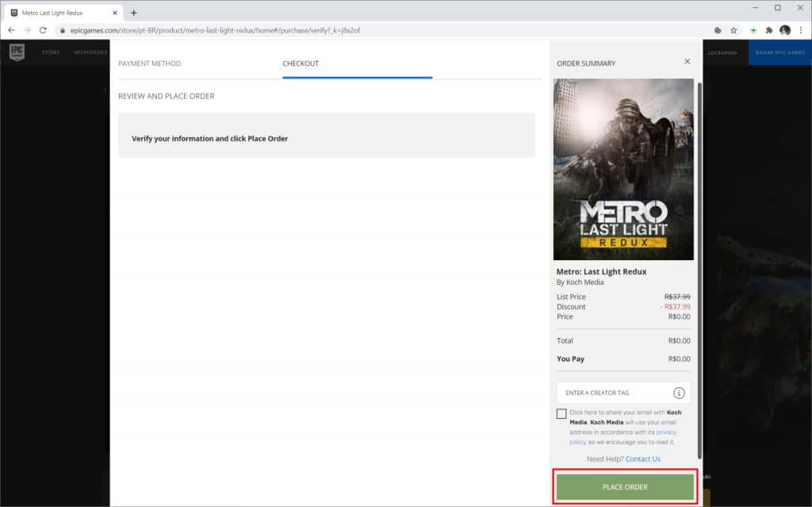Open the browser extensions puzzle icon
The width and height of the screenshot is (812, 507).
pyautogui.click(x=769, y=31)
